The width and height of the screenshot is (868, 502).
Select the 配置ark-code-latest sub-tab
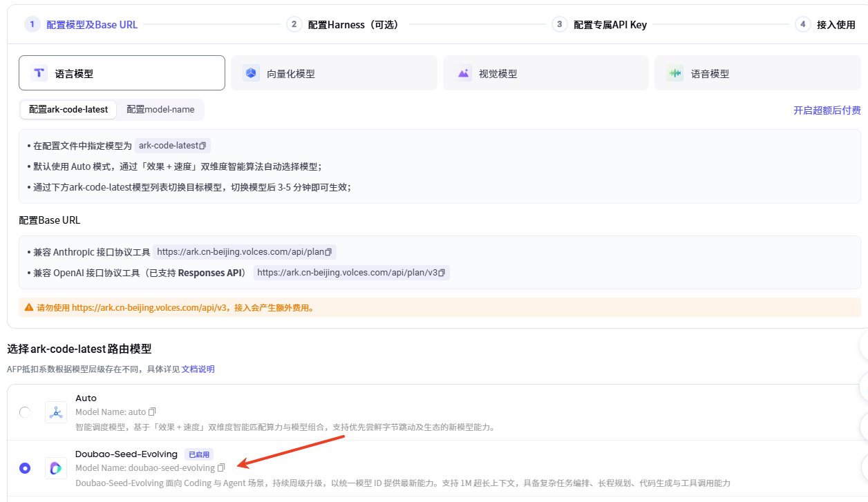coord(68,109)
